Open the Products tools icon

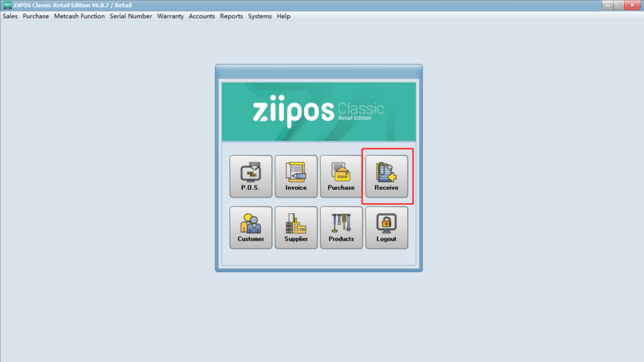tap(341, 228)
